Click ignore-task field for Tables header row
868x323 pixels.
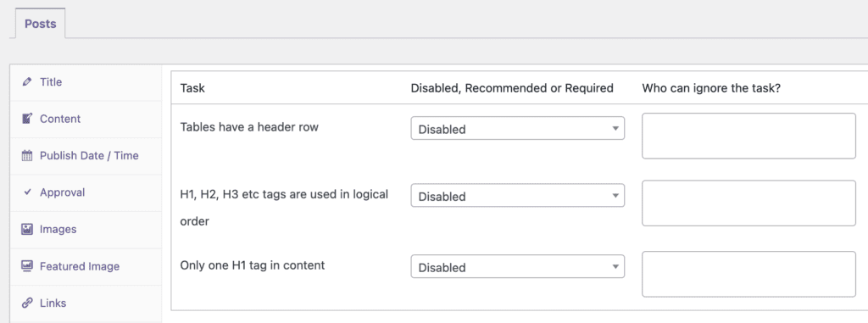point(748,136)
